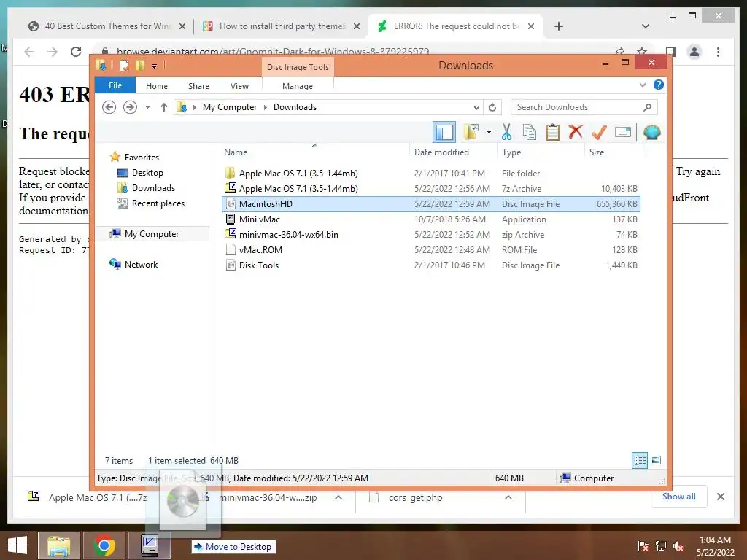Image resolution: width=747 pixels, height=560 pixels.
Task: Sort files by Date modified column
Action: click(453, 152)
